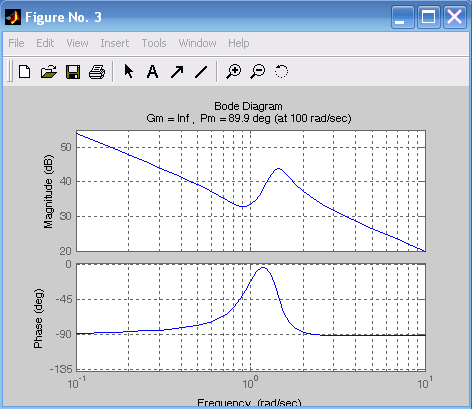Image resolution: width=472 pixels, height=409 pixels.
Task: Click the New Figure toolbar icon
Action: (25, 72)
